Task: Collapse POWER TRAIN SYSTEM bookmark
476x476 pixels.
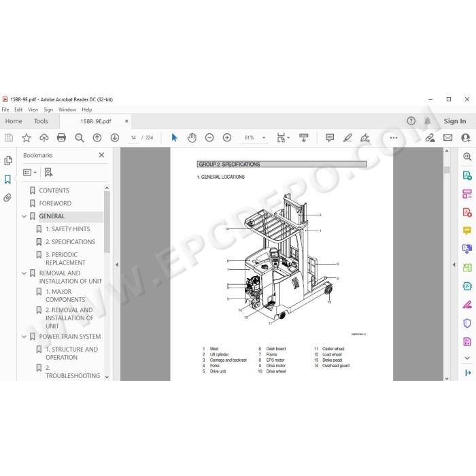Action: pyautogui.click(x=24, y=337)
